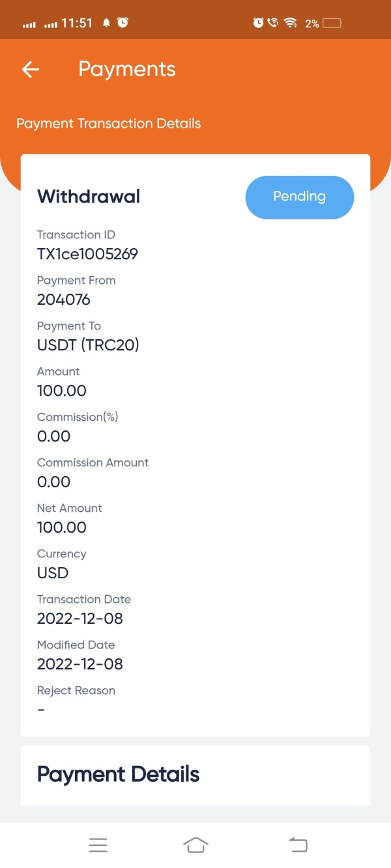Open the Android recent apps menu icon
Screen dimensions: 391x868
click(x=98, y=845)
